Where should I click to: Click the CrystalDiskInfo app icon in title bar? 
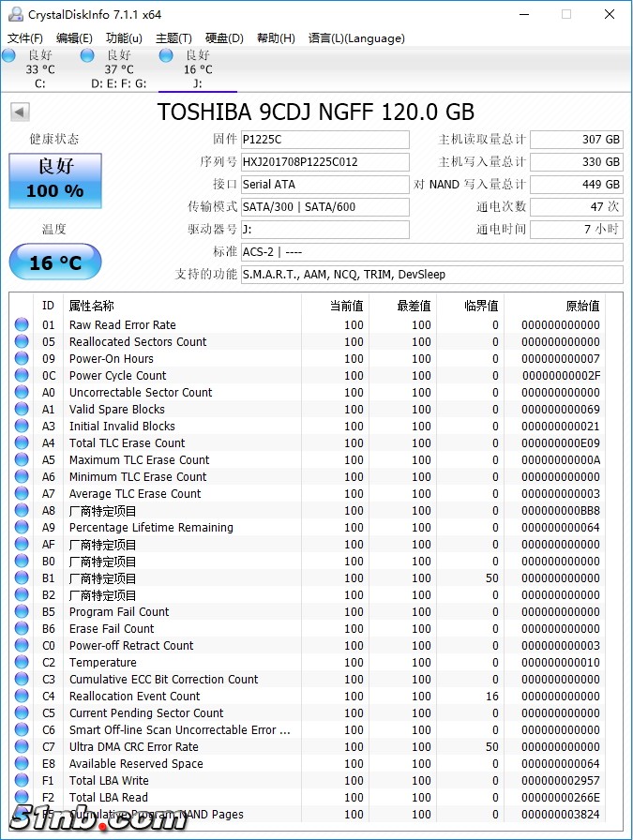[15, 14]
